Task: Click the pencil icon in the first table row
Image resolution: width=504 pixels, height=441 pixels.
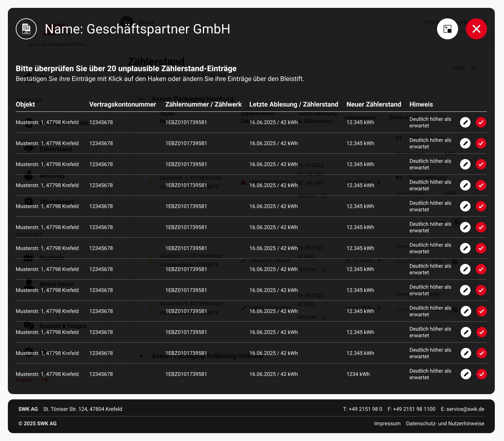Action: coord(465,122)
